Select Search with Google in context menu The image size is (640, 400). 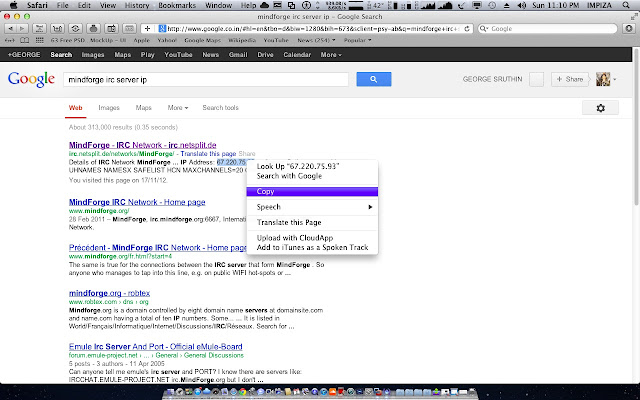tap(312, 176)
